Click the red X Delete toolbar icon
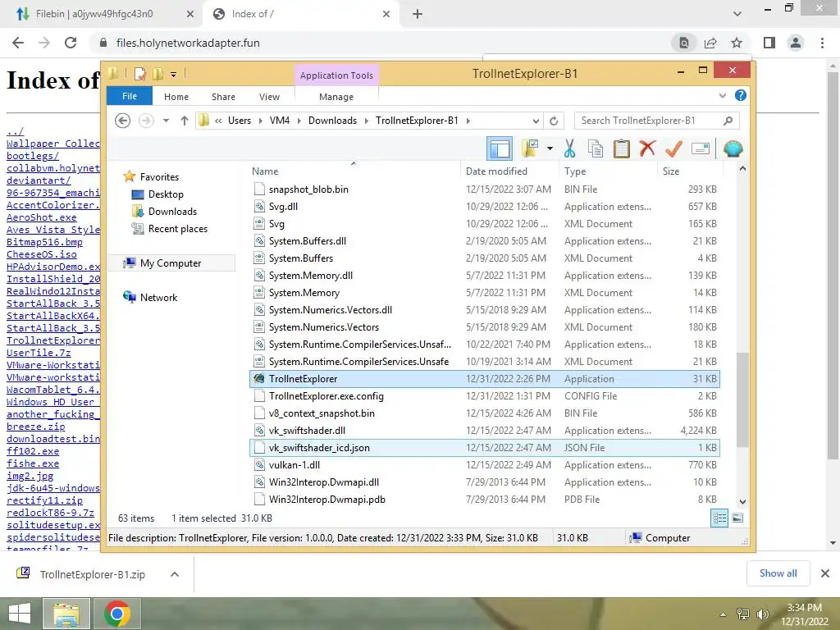This screenshot has width=840, height=630. click(648, 148)
